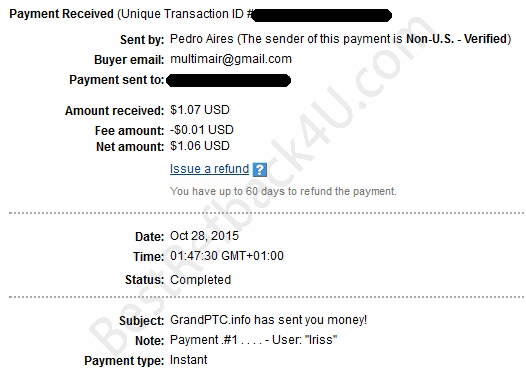Click the -$0.01 USD fee amount

coord(202,130)
